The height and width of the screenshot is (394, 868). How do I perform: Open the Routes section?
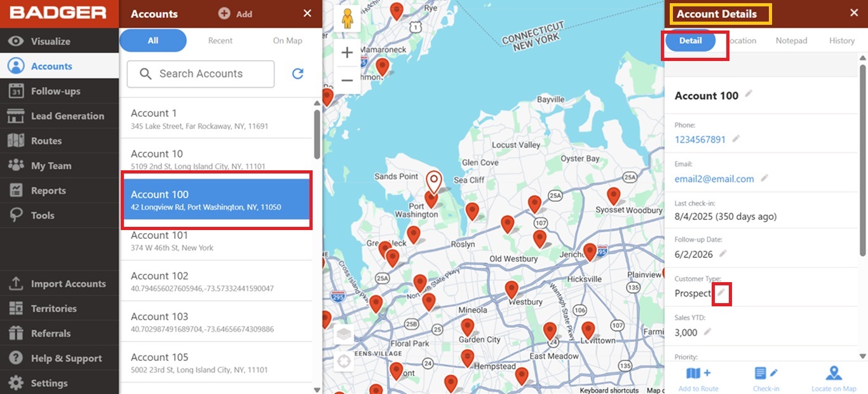click(x=59, y=140)
